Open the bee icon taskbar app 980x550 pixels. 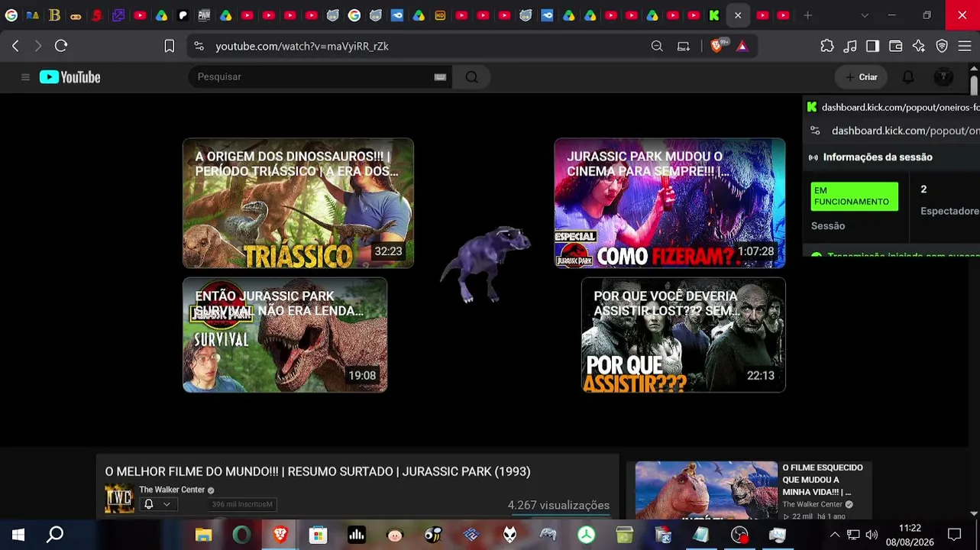tap(433, 535)
